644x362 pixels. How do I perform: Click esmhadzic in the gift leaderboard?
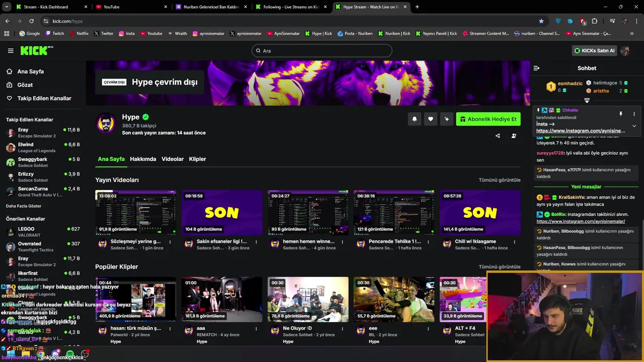click(570, 83)
